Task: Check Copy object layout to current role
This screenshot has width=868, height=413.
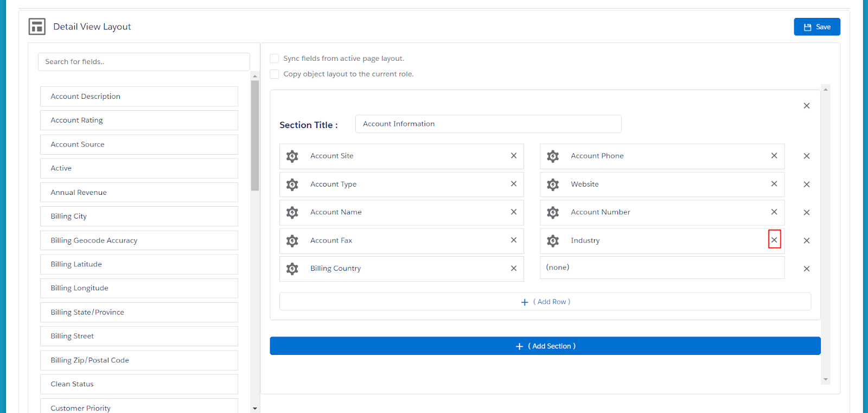Action: [x=275, y=74]
